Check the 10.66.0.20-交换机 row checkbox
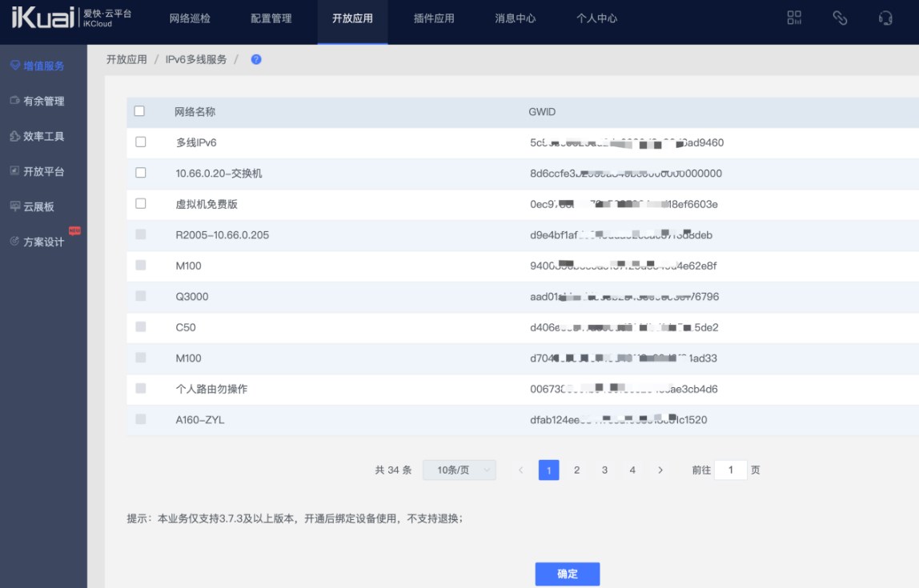The height and width of the screenshot is (588, 919). (141, 173)
